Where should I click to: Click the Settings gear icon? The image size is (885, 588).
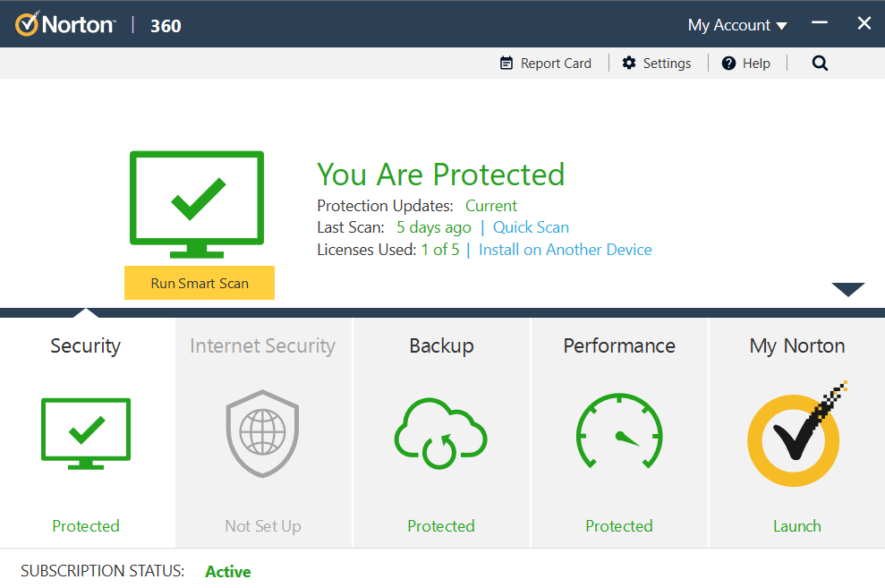631,63
